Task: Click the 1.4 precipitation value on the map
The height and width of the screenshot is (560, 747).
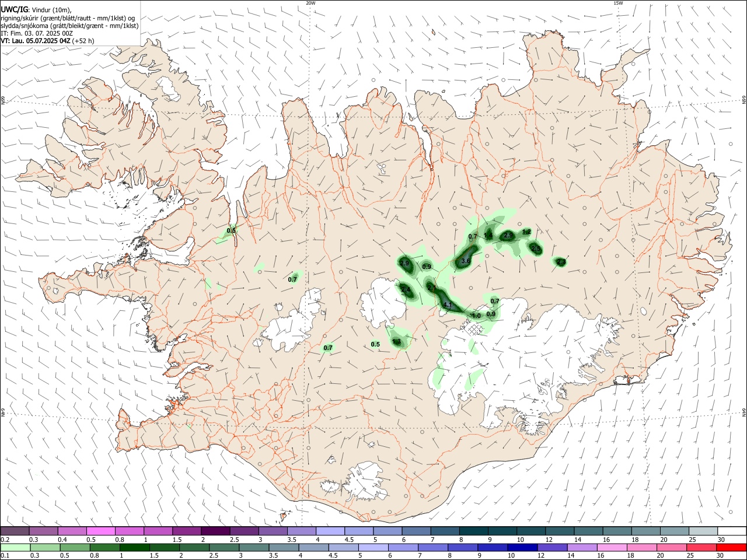Action: click(x=488, y=236)
